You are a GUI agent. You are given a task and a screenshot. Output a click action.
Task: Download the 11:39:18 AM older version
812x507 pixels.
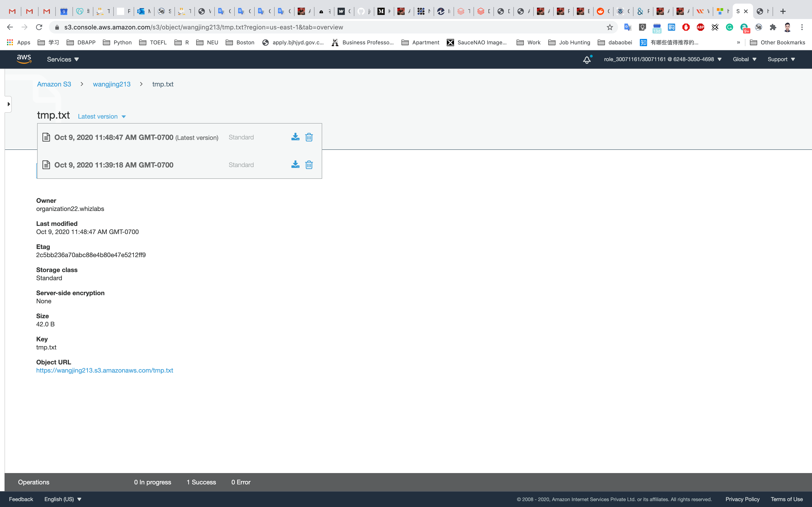pyautogui.click(x=295, y=165)
